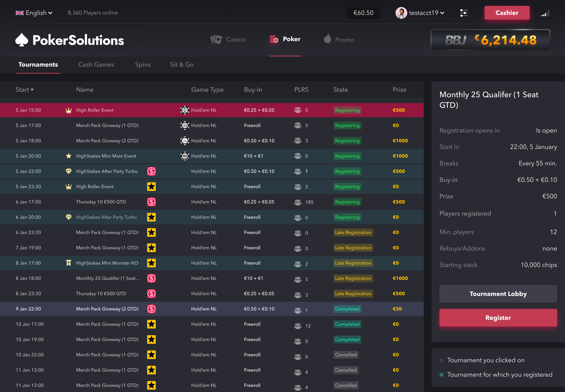Click the €60.50 balance display
565x392 pixels.
pyautogui.click(x=363, y=13)
